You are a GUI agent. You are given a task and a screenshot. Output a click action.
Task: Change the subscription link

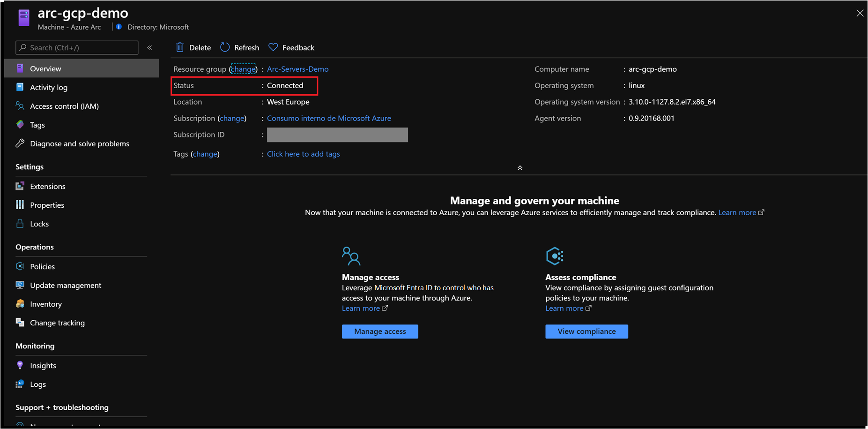[x=232, y=118]
